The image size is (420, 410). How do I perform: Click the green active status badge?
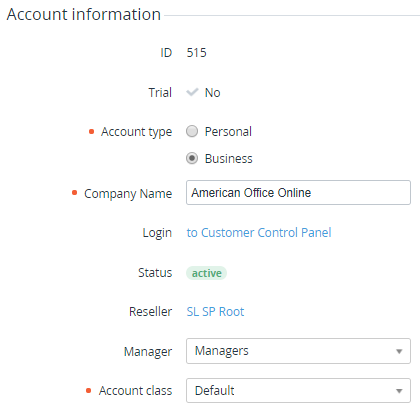coord(206,273)
